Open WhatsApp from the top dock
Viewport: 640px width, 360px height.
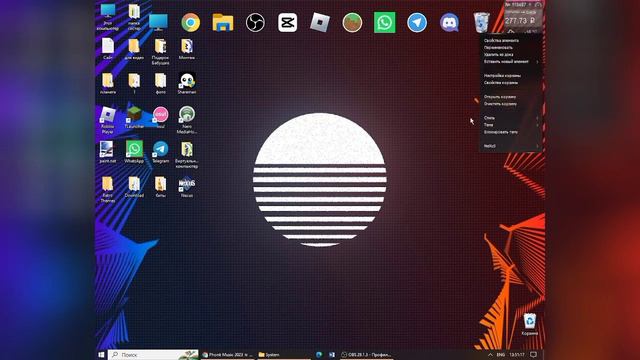pyautogui.click(x=384, y=22)
